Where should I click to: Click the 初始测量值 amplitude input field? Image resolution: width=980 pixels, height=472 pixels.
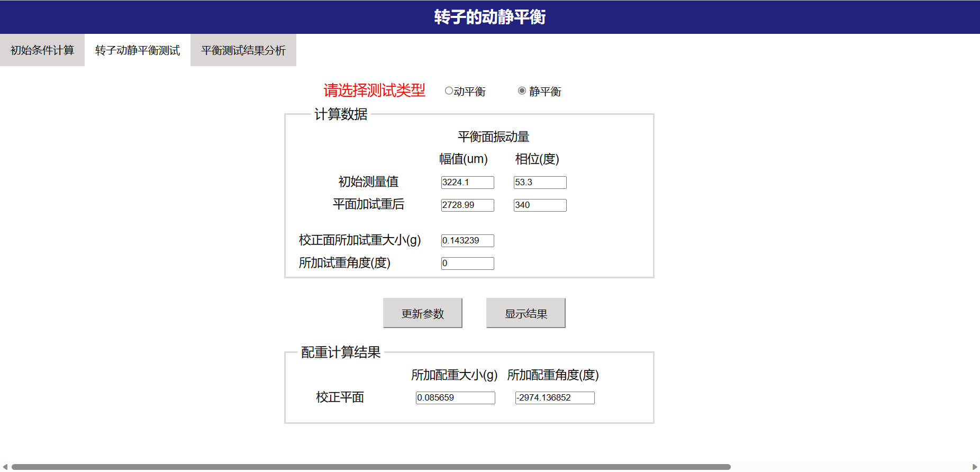pyautogui.click(x=467, y=183)
